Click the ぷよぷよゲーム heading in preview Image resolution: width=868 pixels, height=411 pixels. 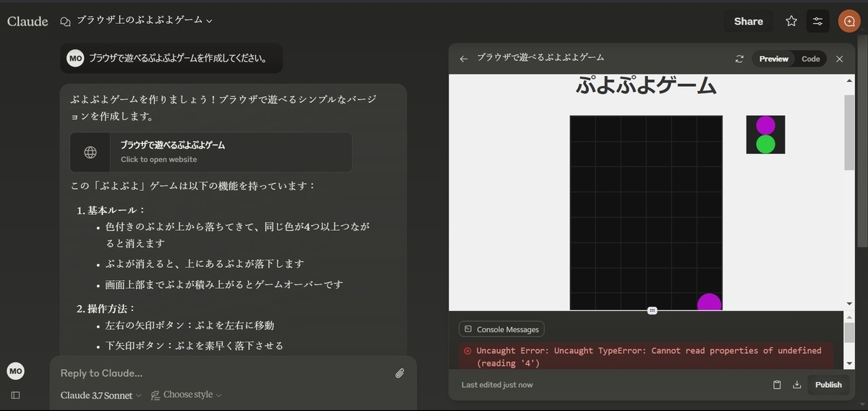(x=646, y=86)
